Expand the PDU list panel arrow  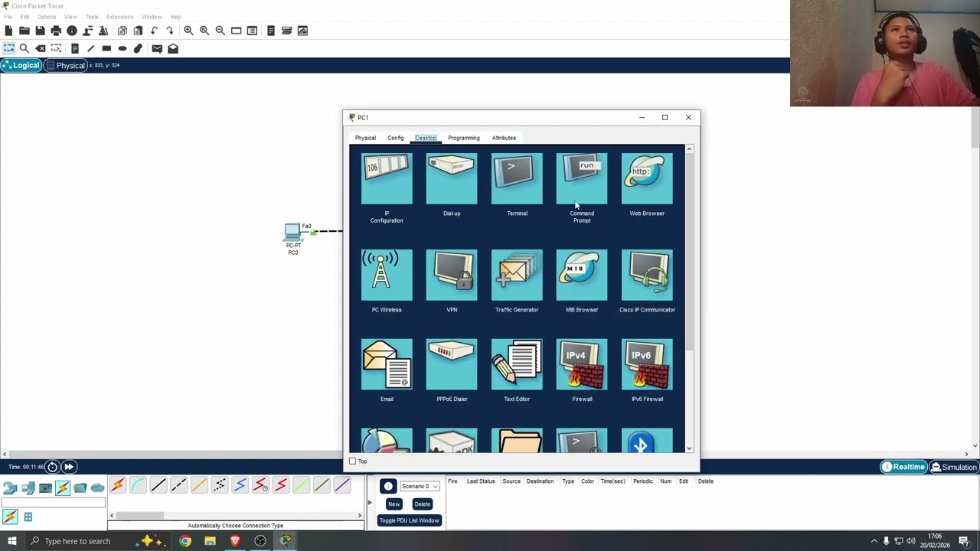coord(370,503)
